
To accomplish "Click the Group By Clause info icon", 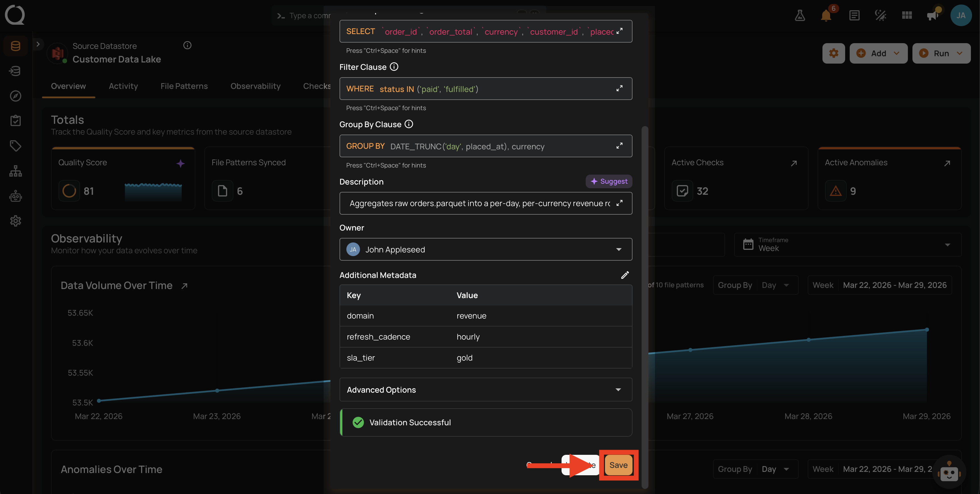I will click(409, 124).
